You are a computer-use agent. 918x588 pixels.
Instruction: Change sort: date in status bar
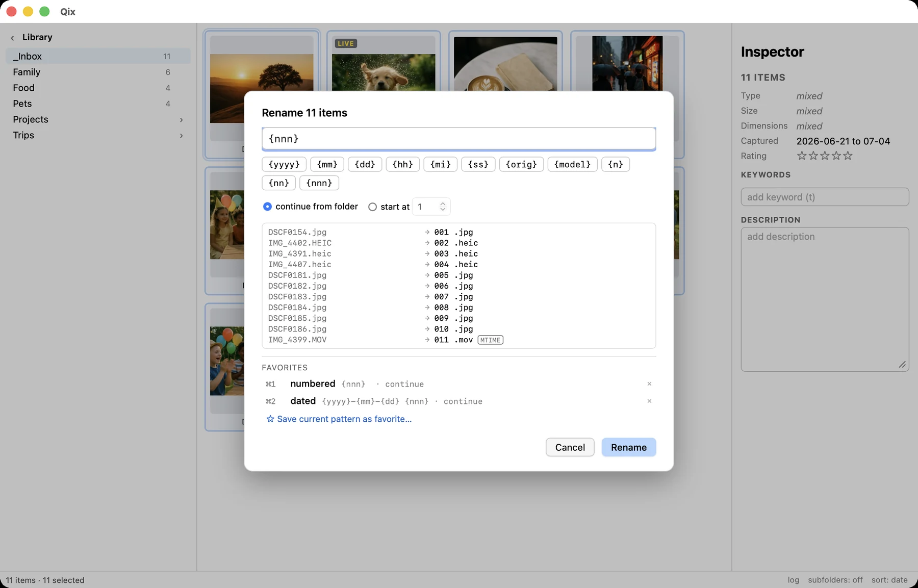[x=889, y=580]
